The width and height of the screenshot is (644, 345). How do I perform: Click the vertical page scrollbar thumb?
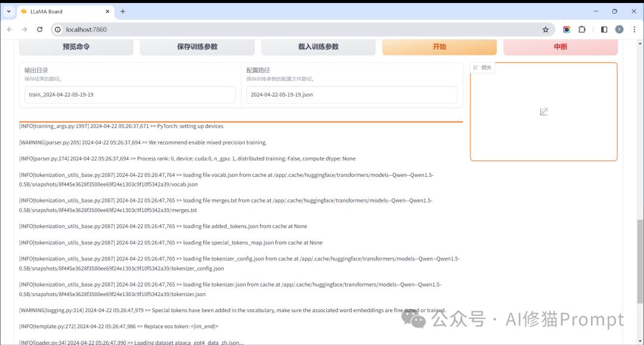(x=640, y=262)
